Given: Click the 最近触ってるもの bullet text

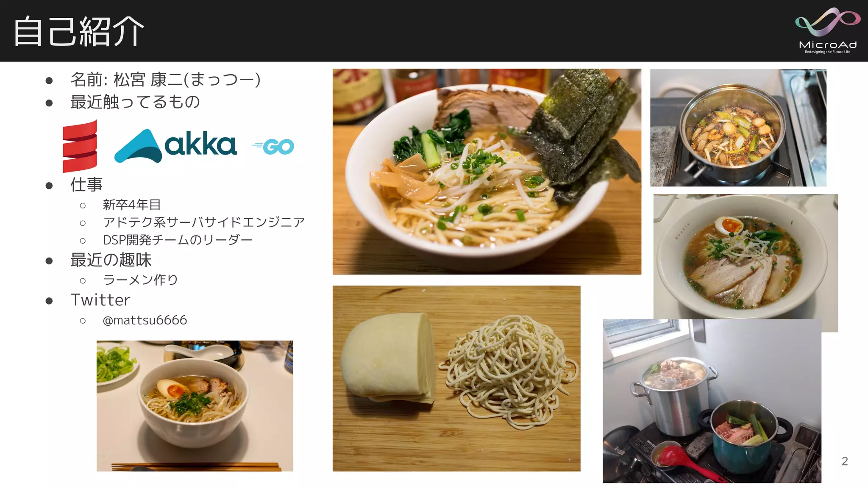Looking at the screenshot, I should [x=135, y=102].
